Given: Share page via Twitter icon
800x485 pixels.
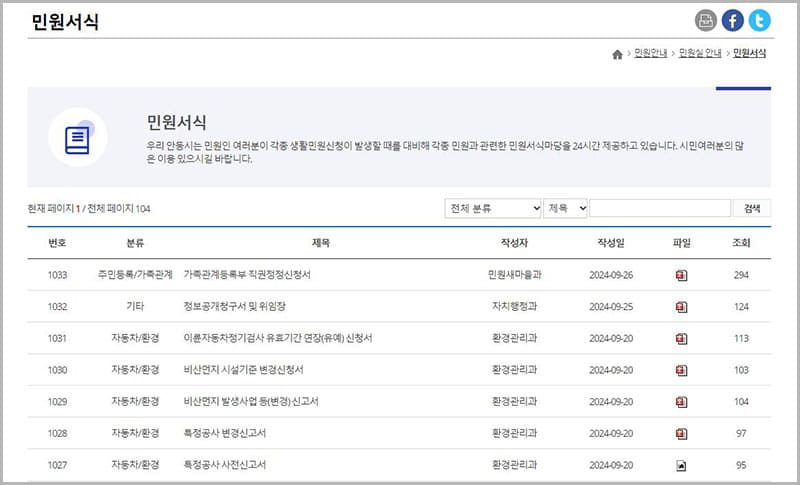Looking at the screenshot, I should click(x=760, y=20).
